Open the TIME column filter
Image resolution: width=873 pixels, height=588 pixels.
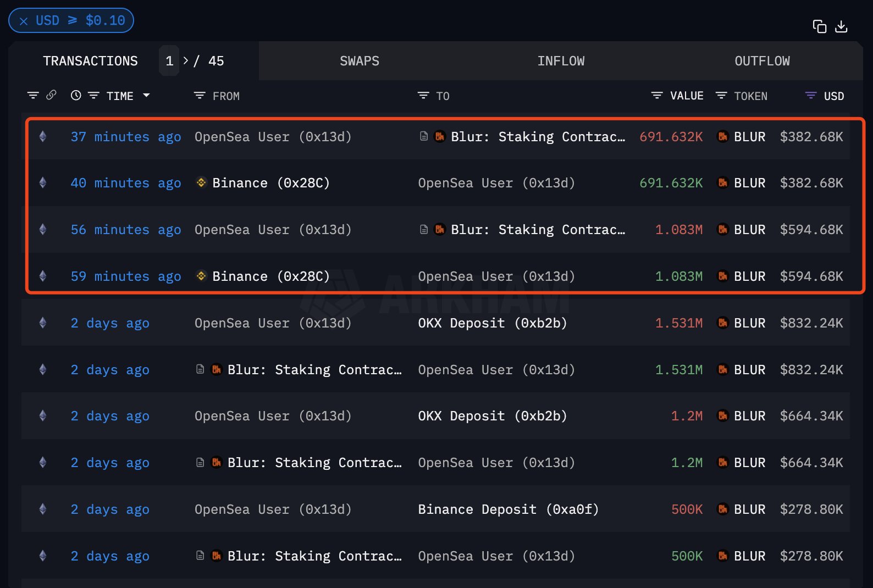coord(93,96)
